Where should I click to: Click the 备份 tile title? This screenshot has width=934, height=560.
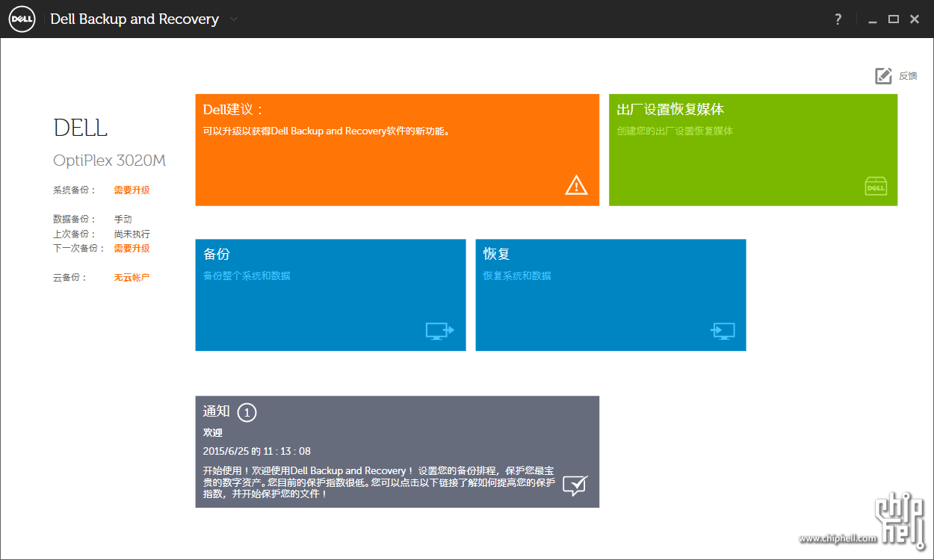(217, 254)
